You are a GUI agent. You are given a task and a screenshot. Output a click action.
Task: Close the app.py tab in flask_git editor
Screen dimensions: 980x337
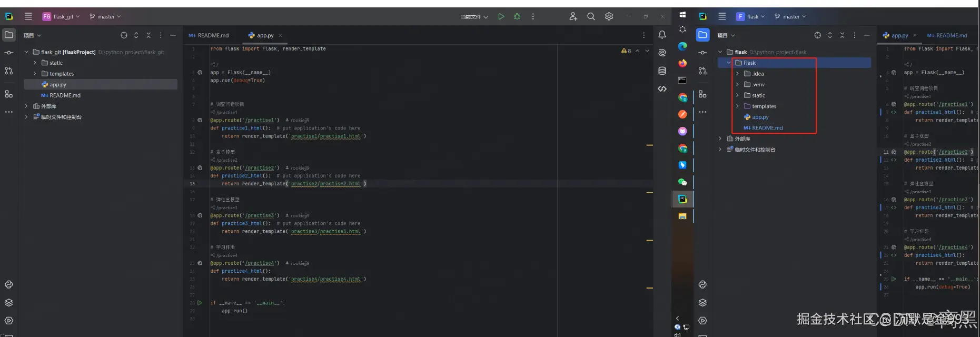[x=280, y=35]
